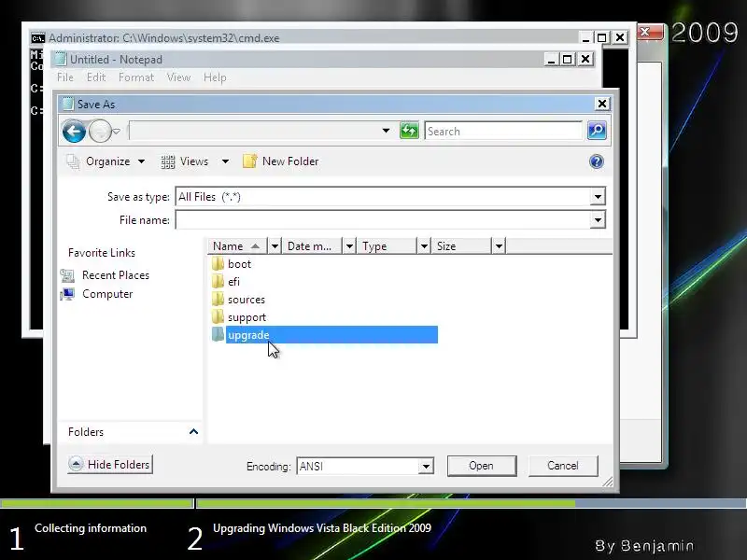The width and height of the screenshot is (747, 560).
Task: Open the Type column filter dropdown
Action: tap(424, 246)
